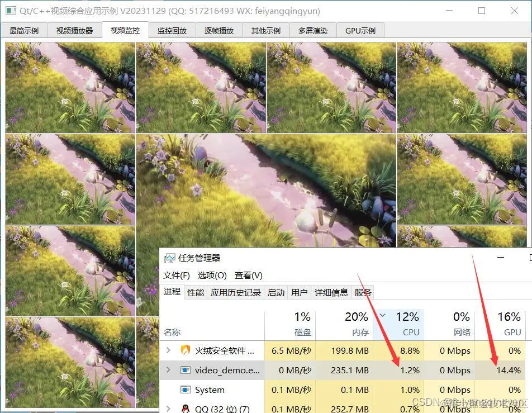Viewport: 532px width, 413px height.
Task: Switch to the GPU示例 tab
Action: coord(360,30)
